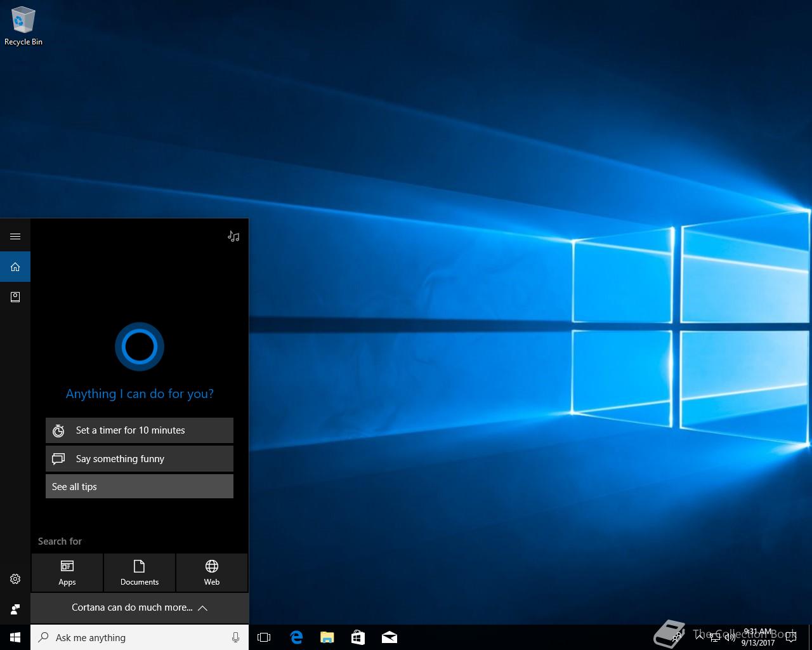Open Microsoft Store from taskbar
812x650 pixels.
click(358, 637)
